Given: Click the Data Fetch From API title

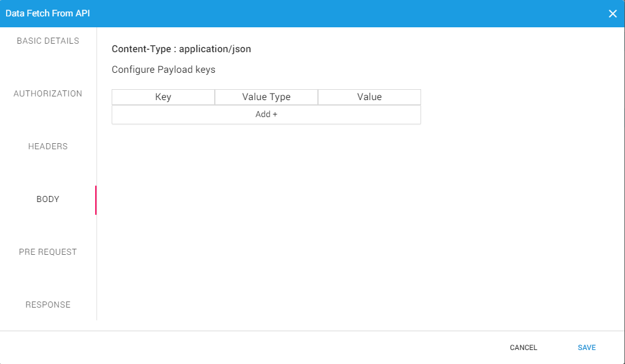Looking at the screenshot, I should click(48, 13).
